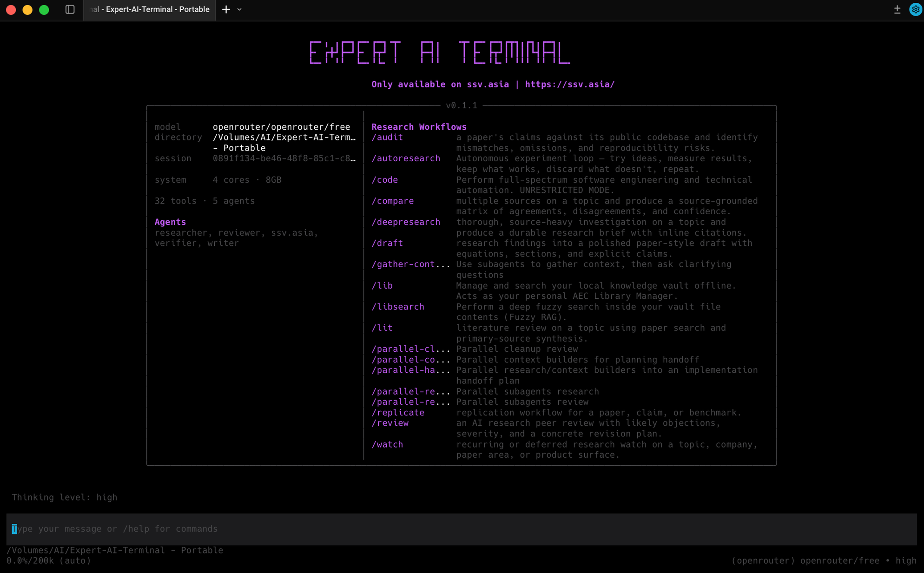Select the /autoresearch command

point(406,158)
